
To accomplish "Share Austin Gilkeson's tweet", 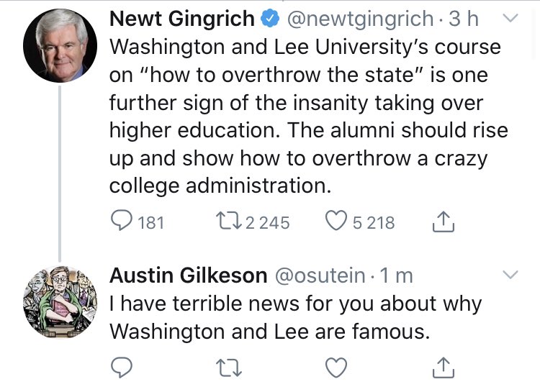I will coord(444,368).
